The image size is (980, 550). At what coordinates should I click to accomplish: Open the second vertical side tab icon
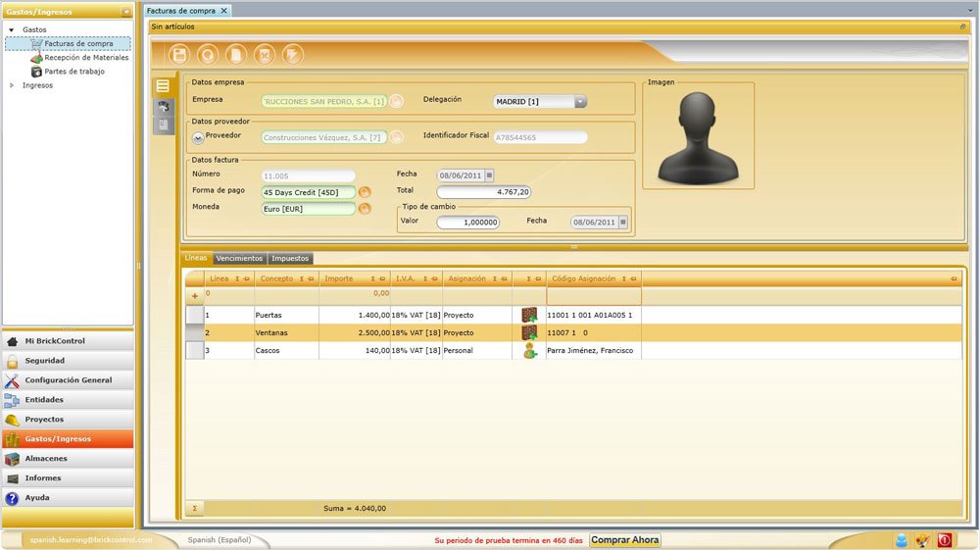pos(163,106)
